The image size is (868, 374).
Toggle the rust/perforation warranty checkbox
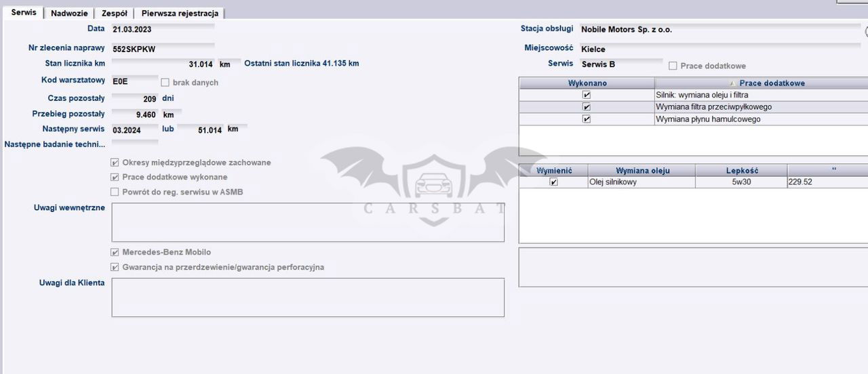click(x=115, y=268)
